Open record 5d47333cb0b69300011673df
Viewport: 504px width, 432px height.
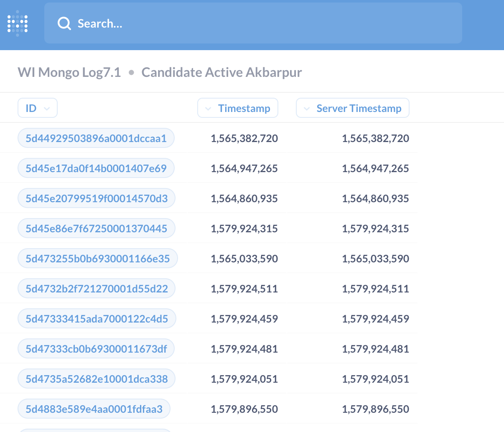tap(96, 349)
